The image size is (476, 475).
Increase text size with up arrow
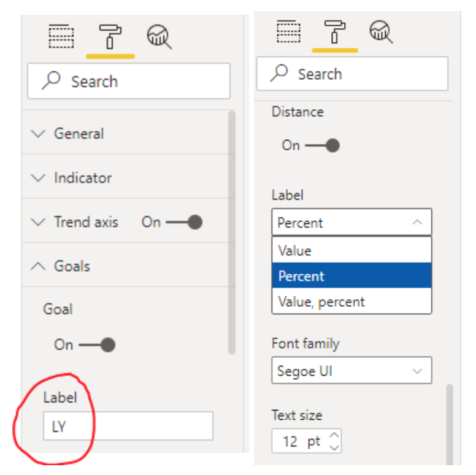[334, 436]
